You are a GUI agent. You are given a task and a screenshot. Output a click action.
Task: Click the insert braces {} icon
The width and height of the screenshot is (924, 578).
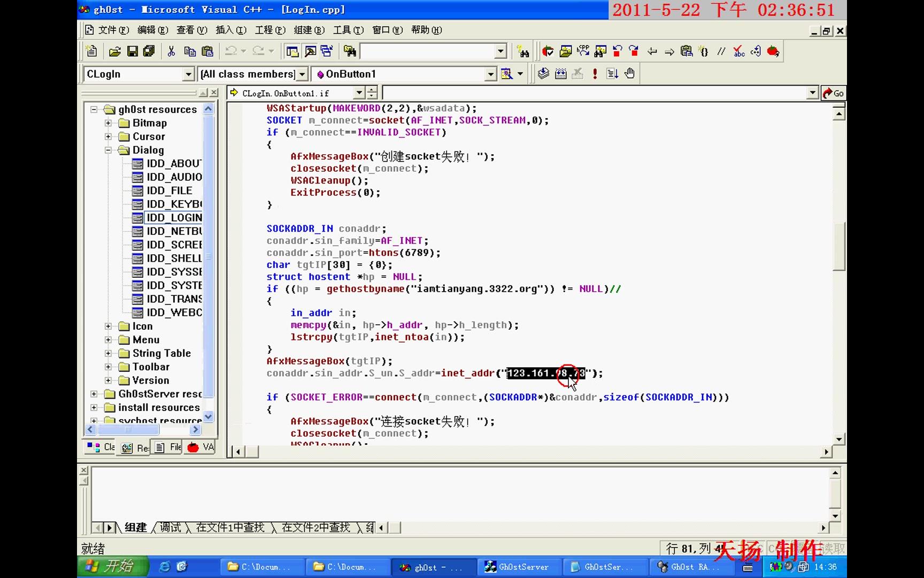704,51
